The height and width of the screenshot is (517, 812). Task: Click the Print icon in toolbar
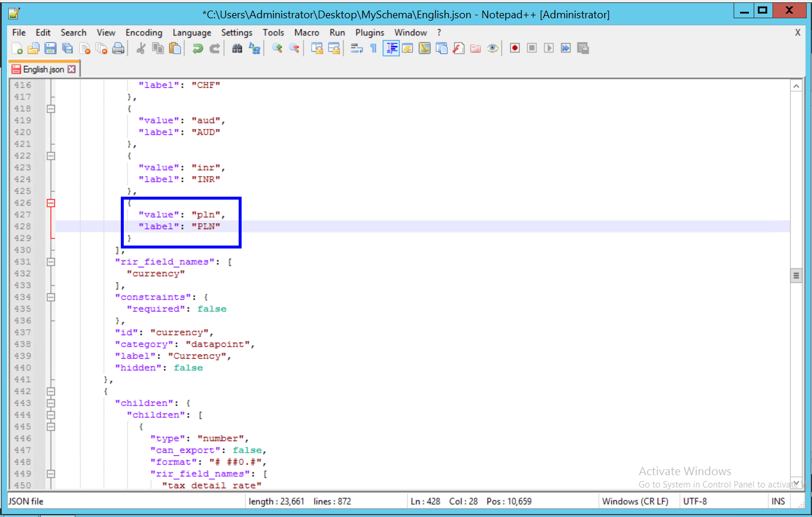(x=118, y=48)
